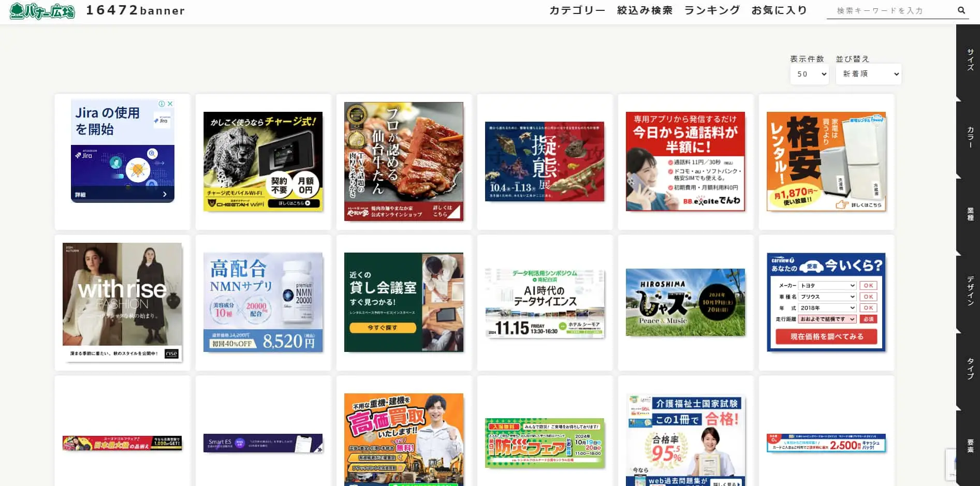Image resolution: width=980 pixels, height=486 pixels.
Task: Open the 高配合 NMNサプリ banner
Action: 263,302
